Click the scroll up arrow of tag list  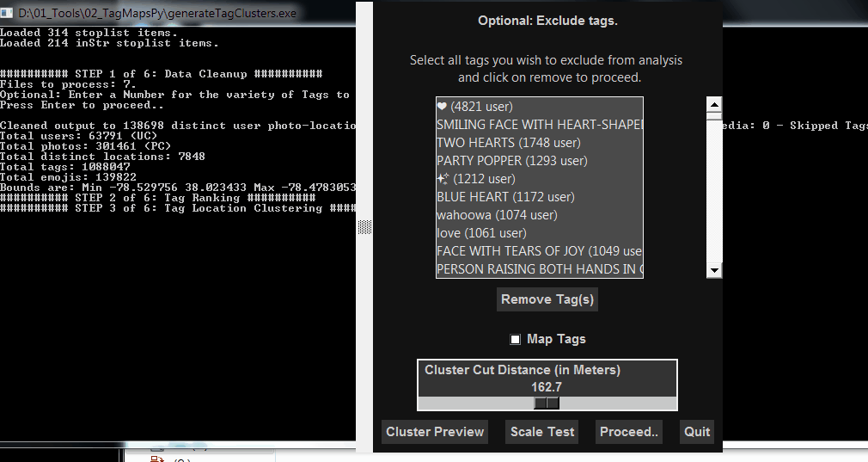tap(713, 104)
